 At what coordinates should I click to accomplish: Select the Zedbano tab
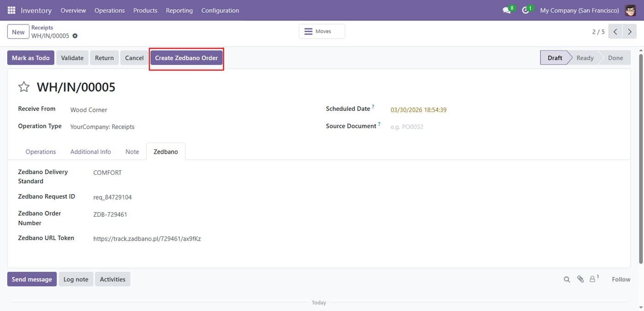pyautogui.click(x=166, y=152)
